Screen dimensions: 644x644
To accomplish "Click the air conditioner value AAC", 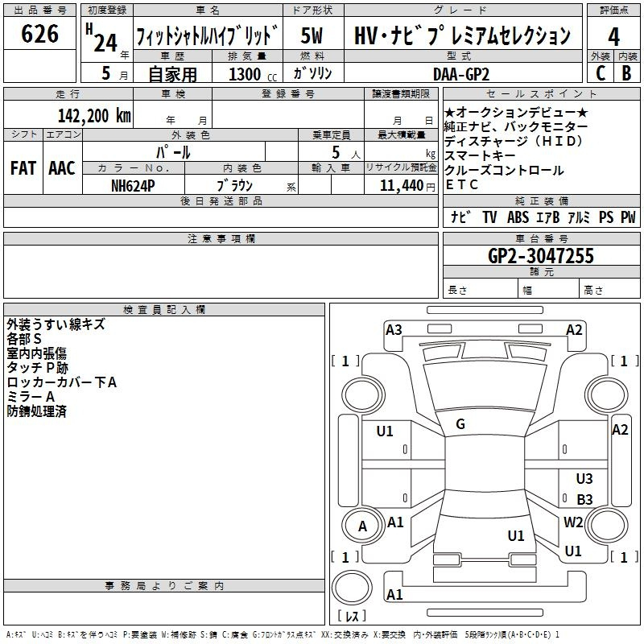I will tap(62, 168).
